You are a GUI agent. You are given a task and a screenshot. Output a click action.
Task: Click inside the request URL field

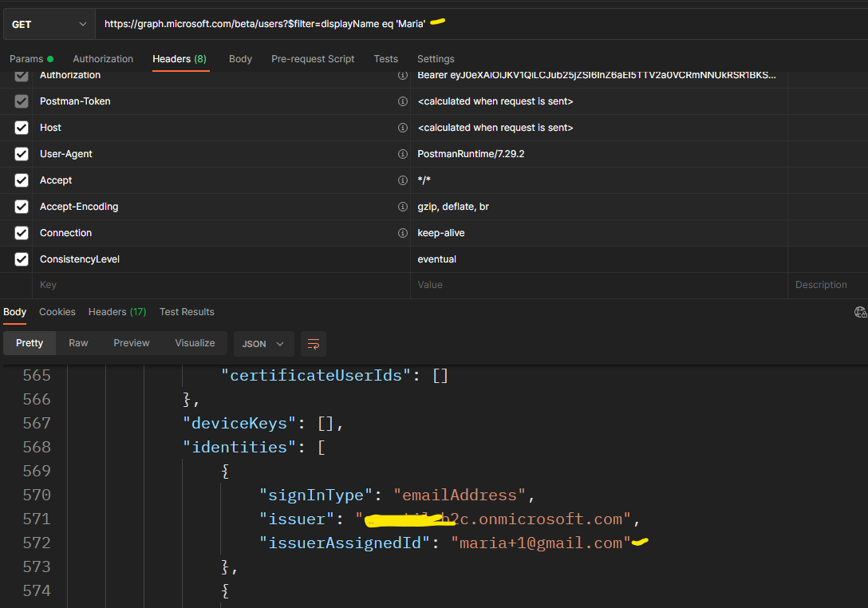coord(319,24)
